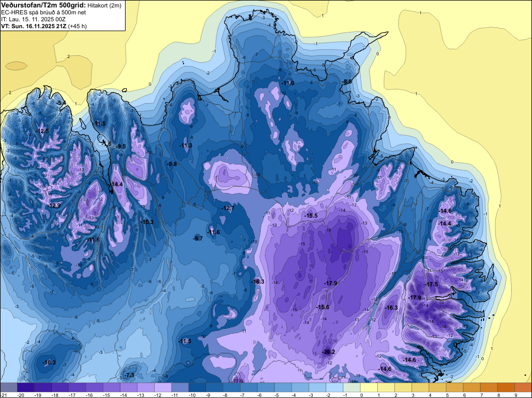Select the -15.6 spot temperature
Viewport: 532px width, 398px height.
(323, 307)
